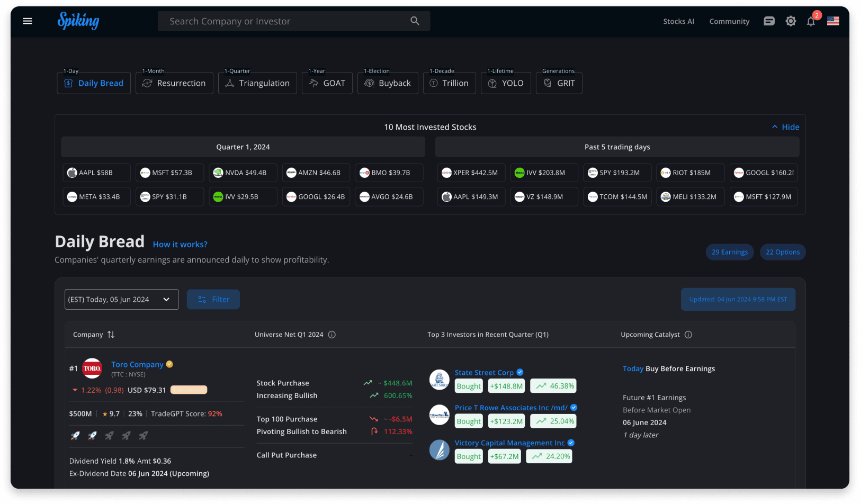
Task: Select VZ $148.9M stock chip
Action: pyautogui.click(x=544, y=197)
